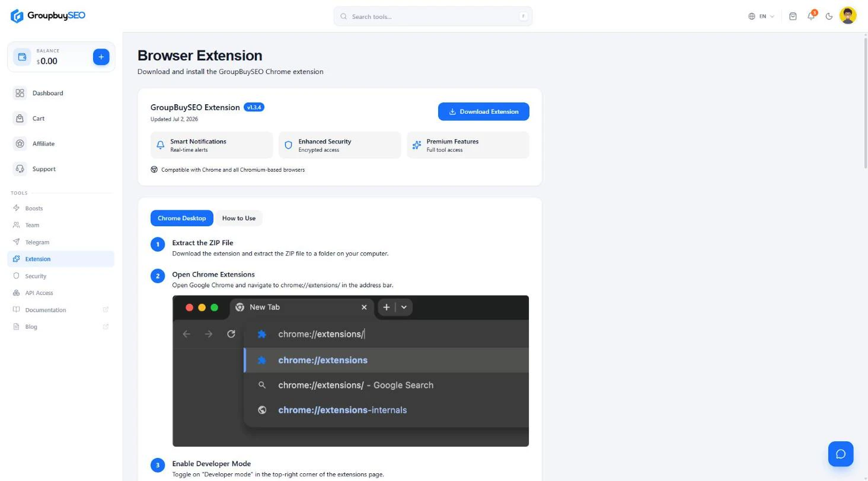
Task: Click the Smart Notifications card
Action: (212, 145)
